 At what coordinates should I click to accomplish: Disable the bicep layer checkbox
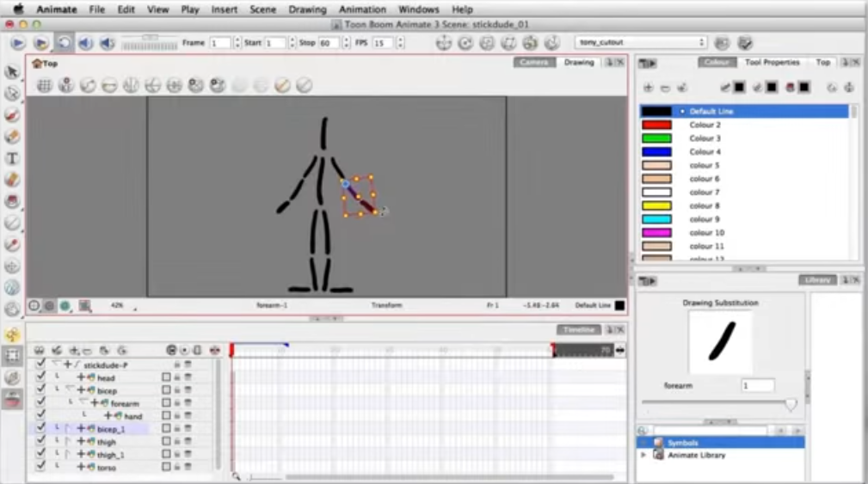(x=40, y=389)
